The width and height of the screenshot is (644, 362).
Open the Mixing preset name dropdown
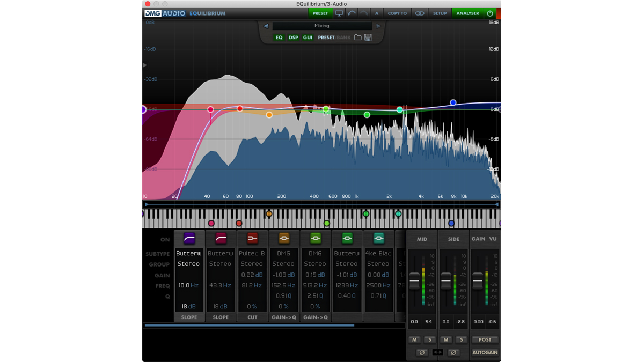click(x=322, y=26)
